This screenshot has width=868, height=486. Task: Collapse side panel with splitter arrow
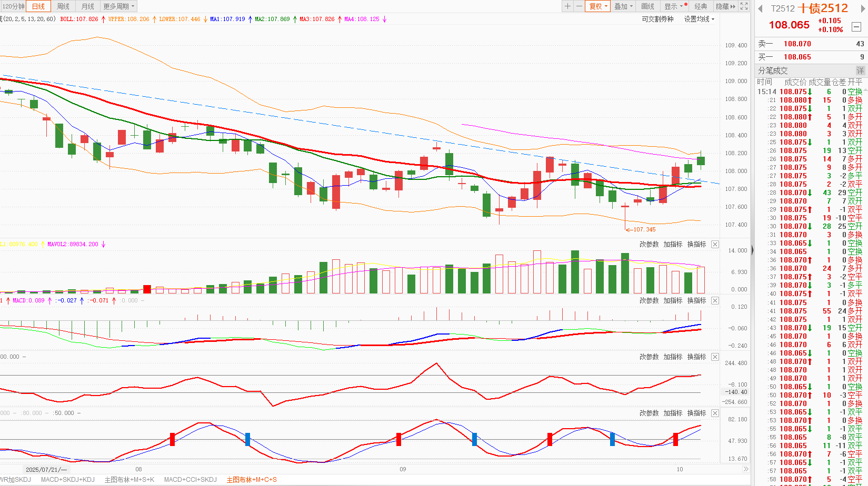(x=752, y=251)
